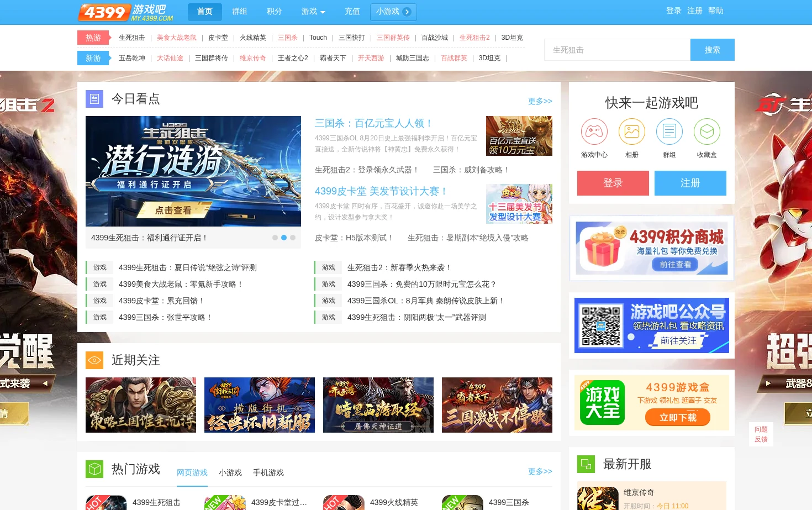Click 前往查看 on 4399积分商城 banner
The height and width of the screenshot is (510, 812).
[675, 265]
